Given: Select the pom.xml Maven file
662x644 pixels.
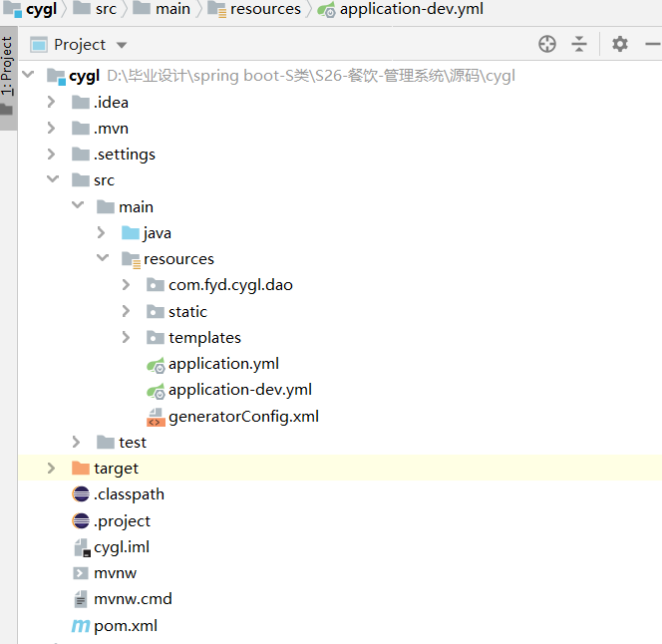Looking at the screenshot, I should [125, 626].
